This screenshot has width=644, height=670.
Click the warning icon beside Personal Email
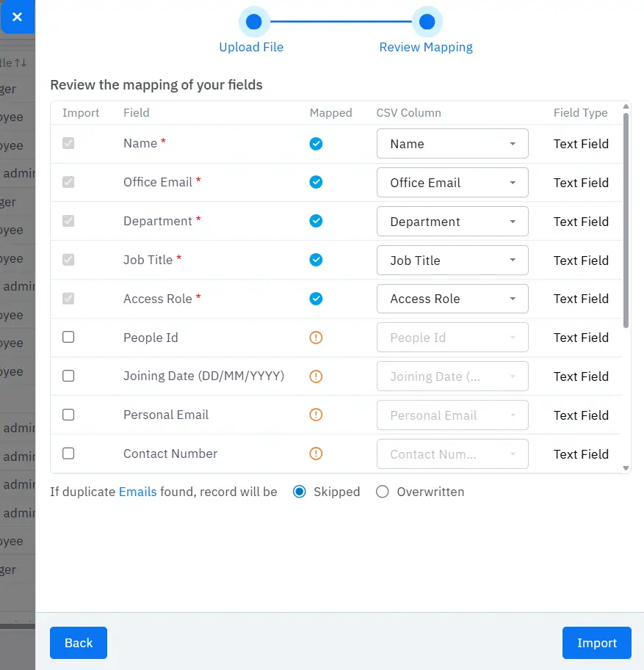(316, 415)
